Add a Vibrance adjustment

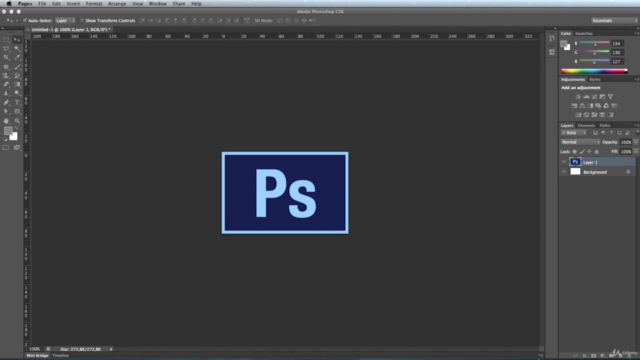[x=611, y=97]
